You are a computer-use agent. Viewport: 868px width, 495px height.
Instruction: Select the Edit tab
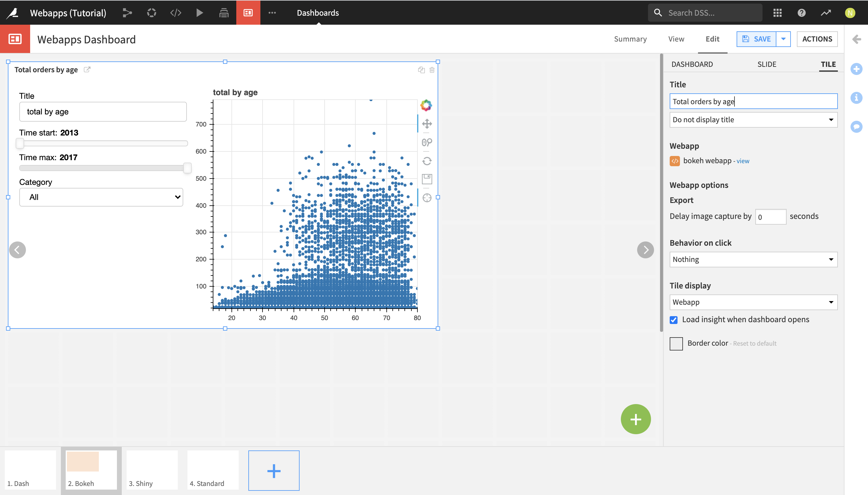pos(712,39)
